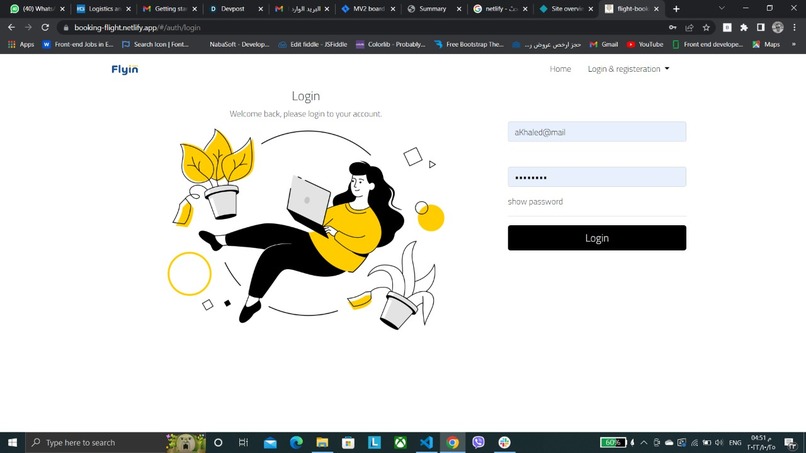Open the tab search chevron
Viewport: 806px width, 453px height.
point(721,8)
